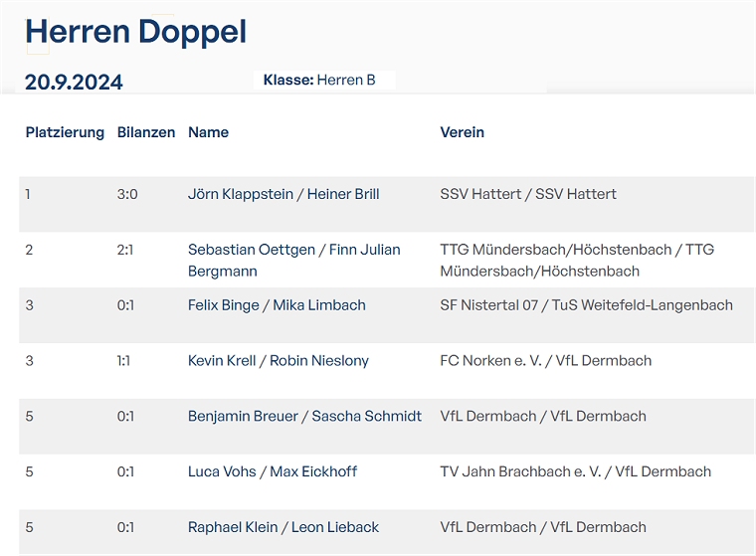
Task: Select the Benjamin Breuer name link
Action: (243, 417)
